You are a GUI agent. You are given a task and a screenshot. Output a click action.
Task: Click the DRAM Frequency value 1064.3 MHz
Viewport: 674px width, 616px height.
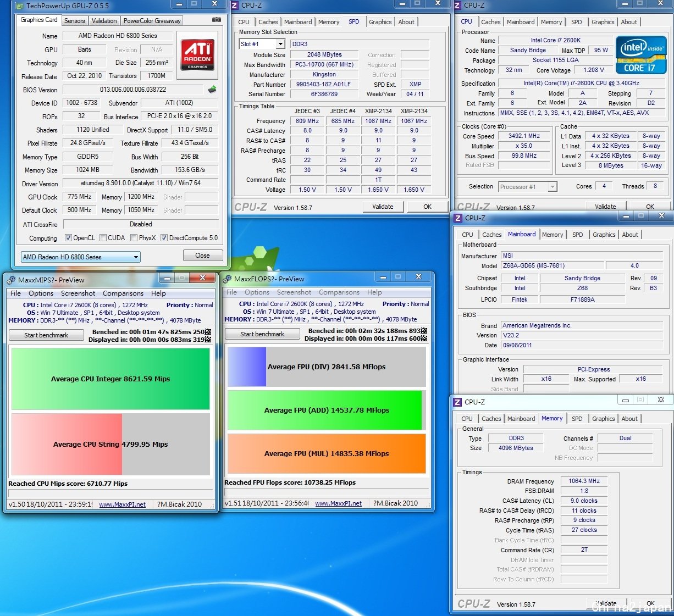pyautogui.click(x=584, y=481)
